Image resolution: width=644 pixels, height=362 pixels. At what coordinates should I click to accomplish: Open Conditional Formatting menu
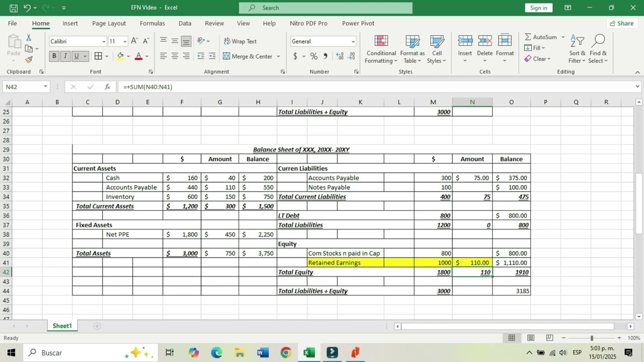coord(381,49)
